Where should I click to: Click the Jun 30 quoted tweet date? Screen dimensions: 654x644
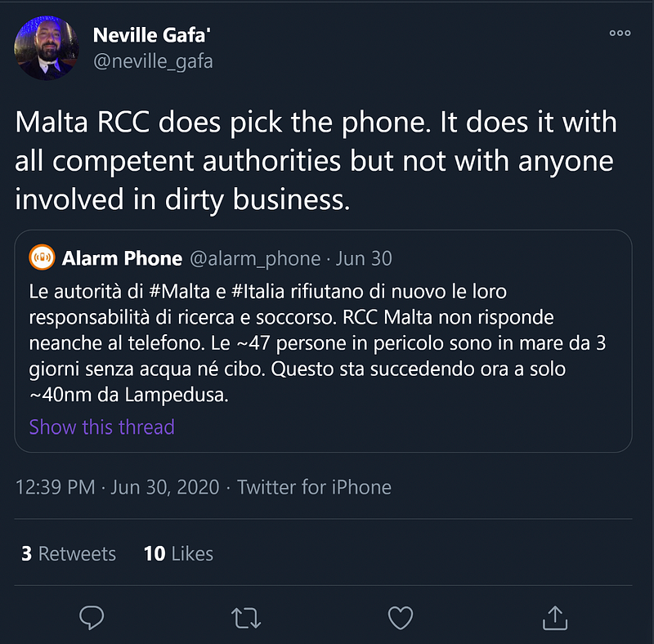364,259
